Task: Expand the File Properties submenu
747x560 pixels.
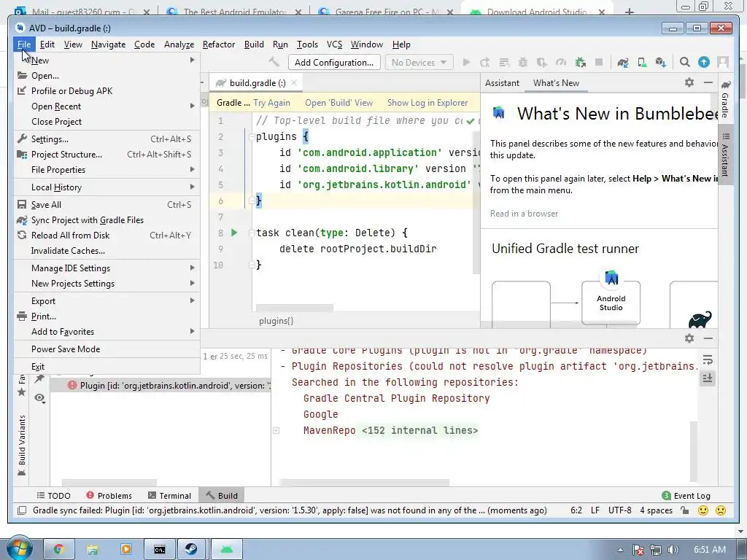Action: 107,169
